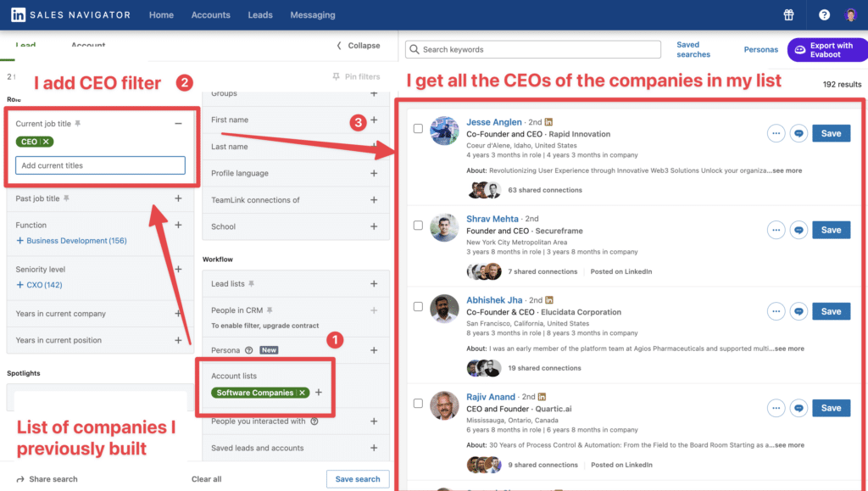868x491 pixels.
Task: Expand Saved leads and accounts filter
Action: (x=374, y=448)
